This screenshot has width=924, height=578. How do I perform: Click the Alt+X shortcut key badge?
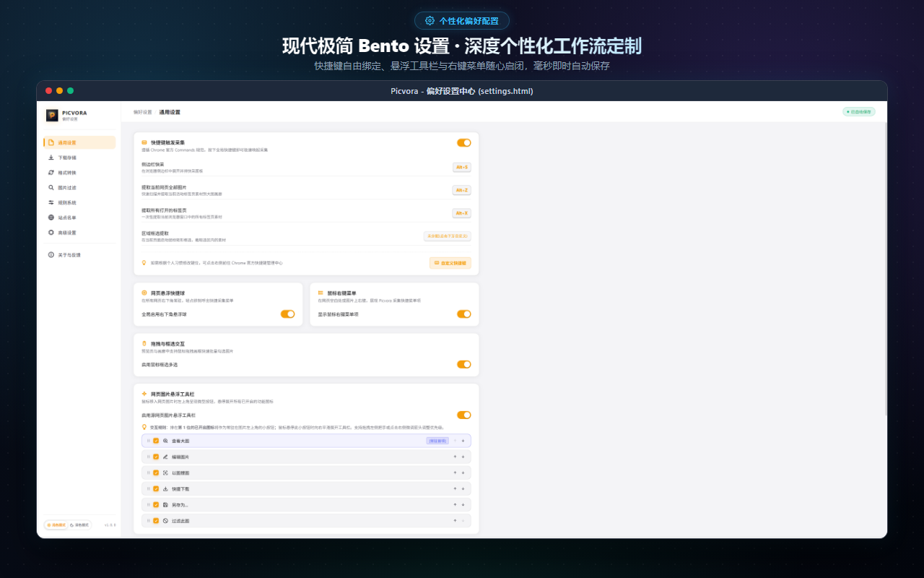pos(462,213)
